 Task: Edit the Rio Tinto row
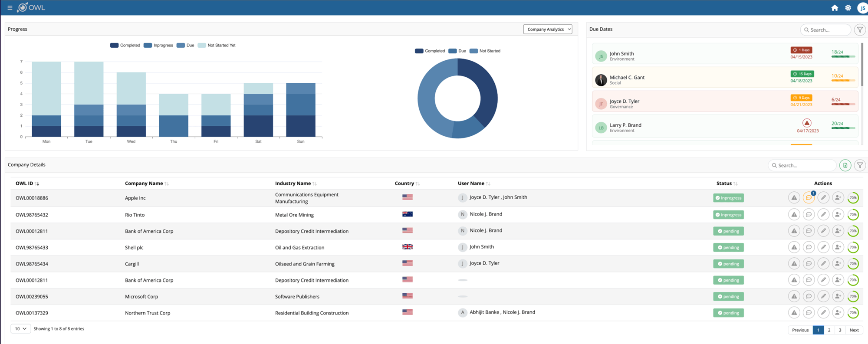(823, 214)
